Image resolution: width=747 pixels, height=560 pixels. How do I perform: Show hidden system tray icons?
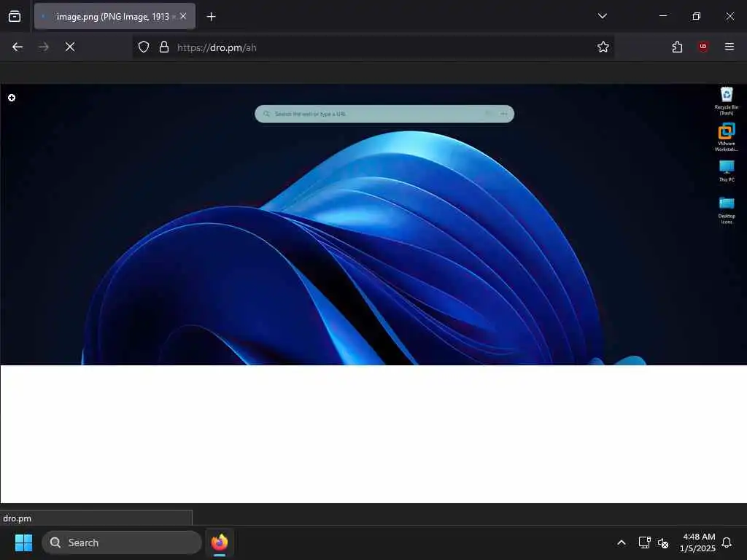click(622, 542)
